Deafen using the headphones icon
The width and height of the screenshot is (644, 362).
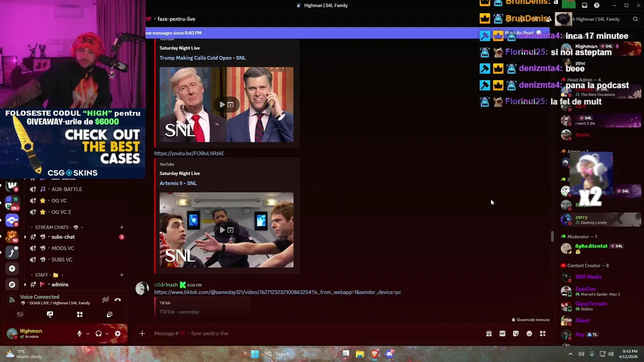99,333
